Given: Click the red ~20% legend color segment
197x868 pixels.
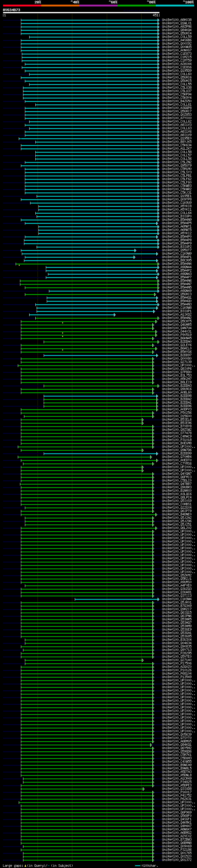Looking at the screenshot, I should point(22,6).
